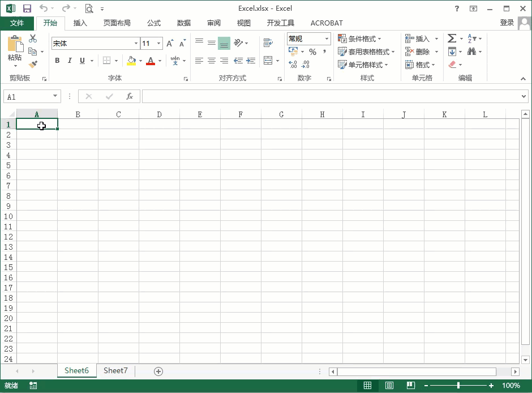This screenshot has height=393, width=532.
Task: Open Print Preview from quick access toolbar
Action: [x=89, y=8]
